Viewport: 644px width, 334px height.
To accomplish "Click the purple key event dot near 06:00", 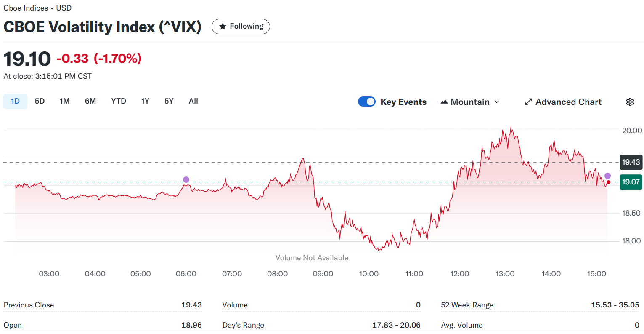I will click(186, 180).
